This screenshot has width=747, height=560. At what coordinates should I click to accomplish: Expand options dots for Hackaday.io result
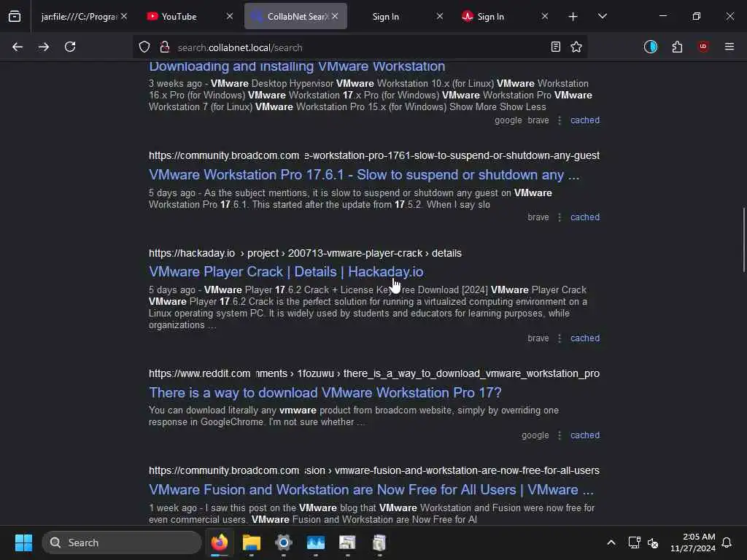tap(560, 338)
